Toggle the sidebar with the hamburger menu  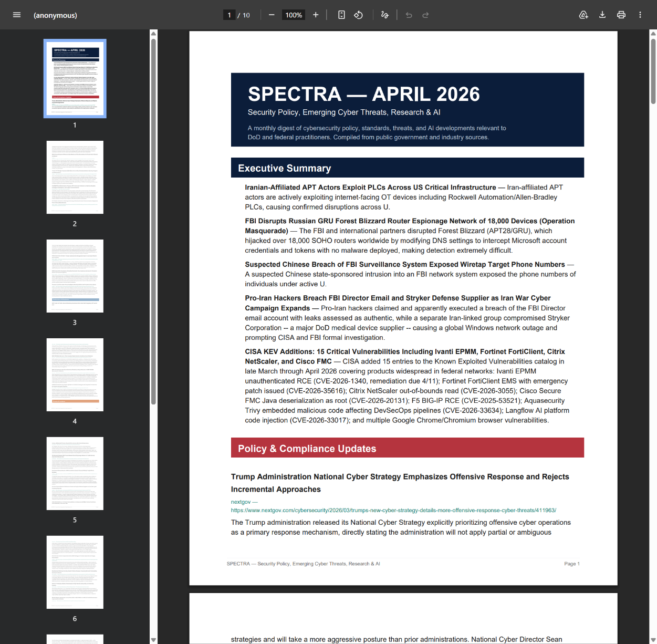17,15
